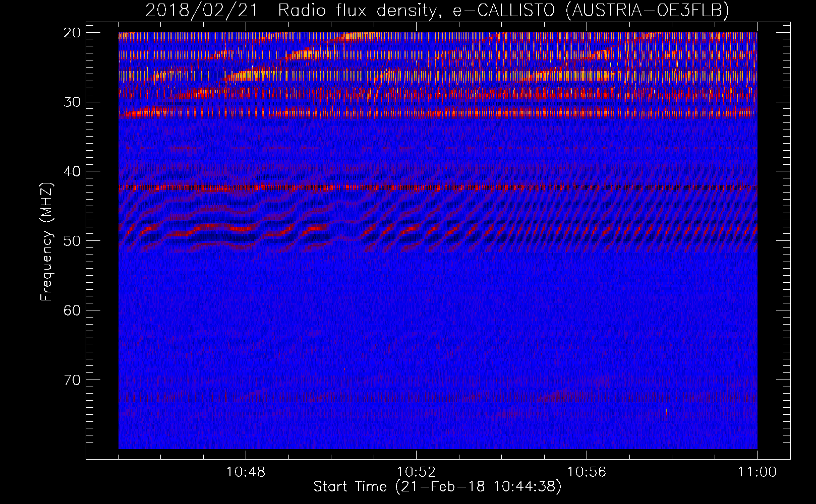Click the 10:52 time tick label
This screenshot has width=816, height=504.
click(416, 472)
